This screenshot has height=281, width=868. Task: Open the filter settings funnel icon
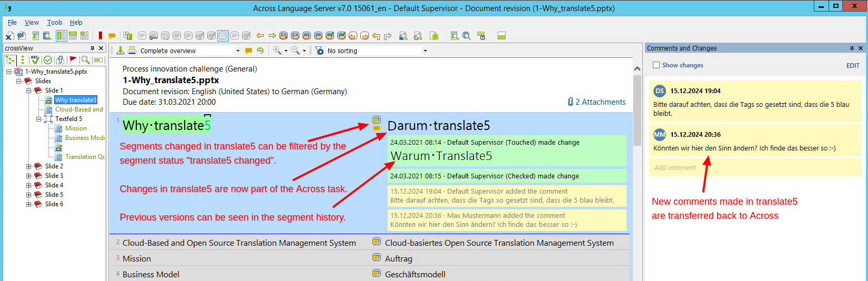tap(319, 51)
